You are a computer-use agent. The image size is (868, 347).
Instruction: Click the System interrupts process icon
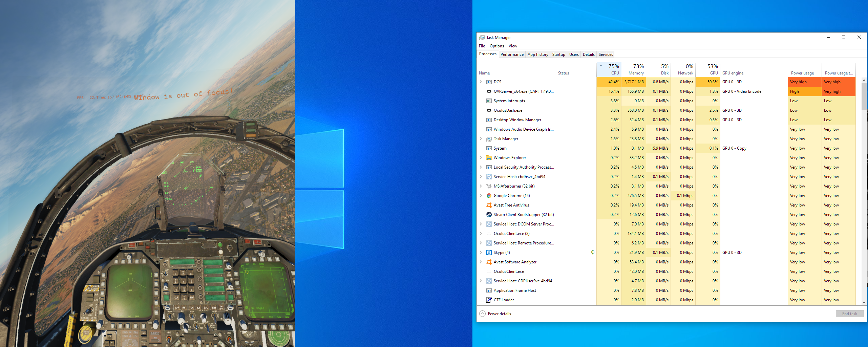[489, 101]
